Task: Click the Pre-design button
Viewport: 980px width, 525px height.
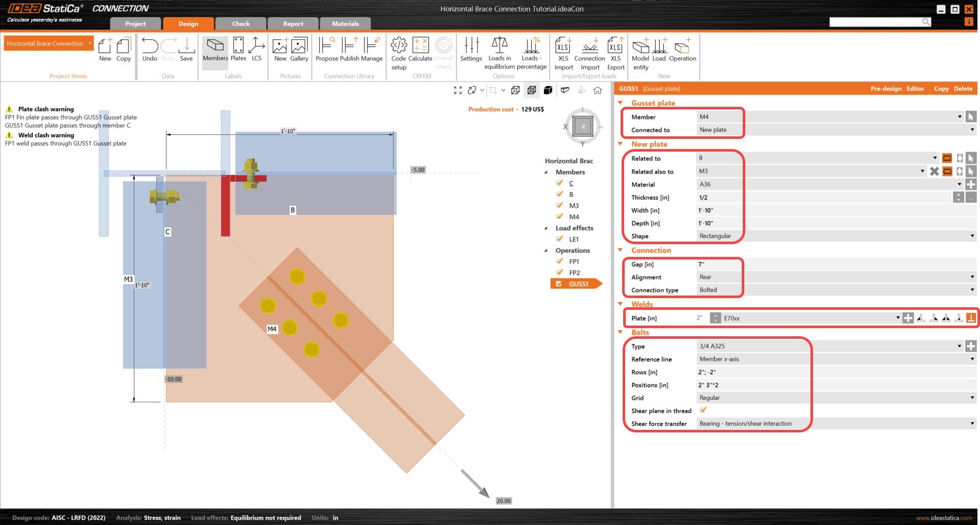Action: coord(885,89)
